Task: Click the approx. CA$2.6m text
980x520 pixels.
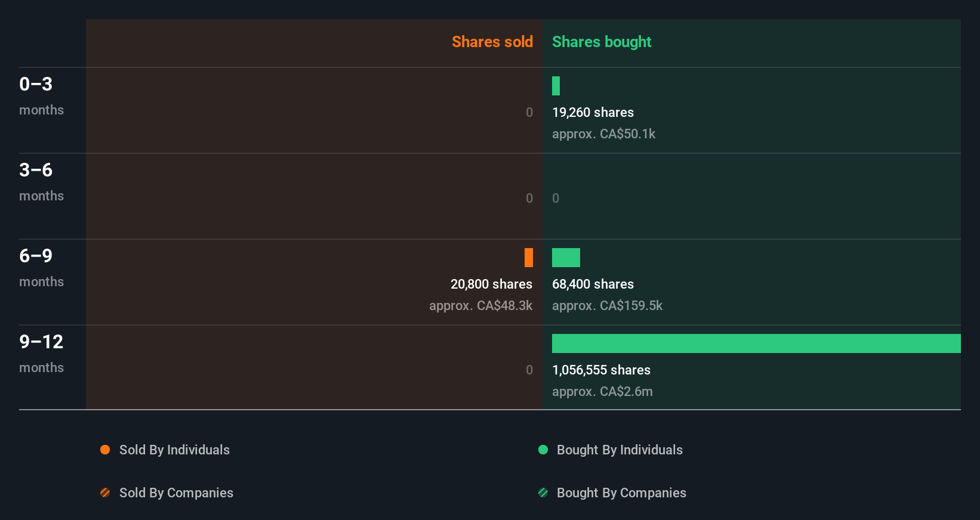Action: point(602,392)
